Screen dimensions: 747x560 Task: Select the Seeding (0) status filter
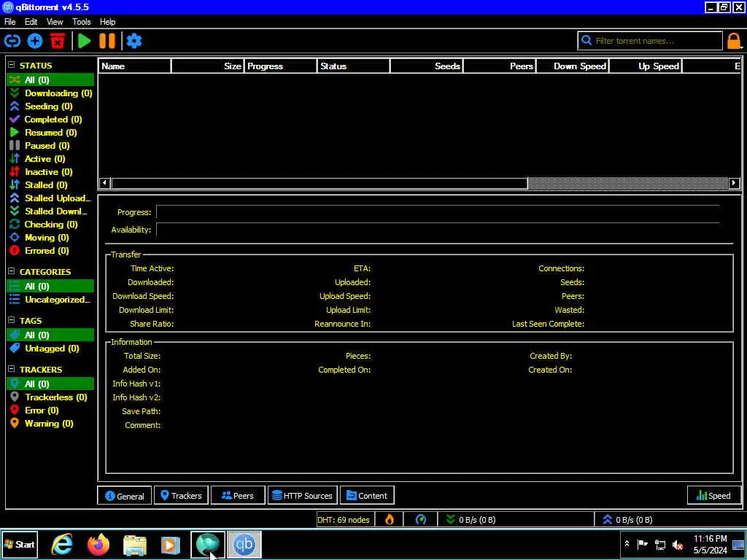tap(50, 106)
